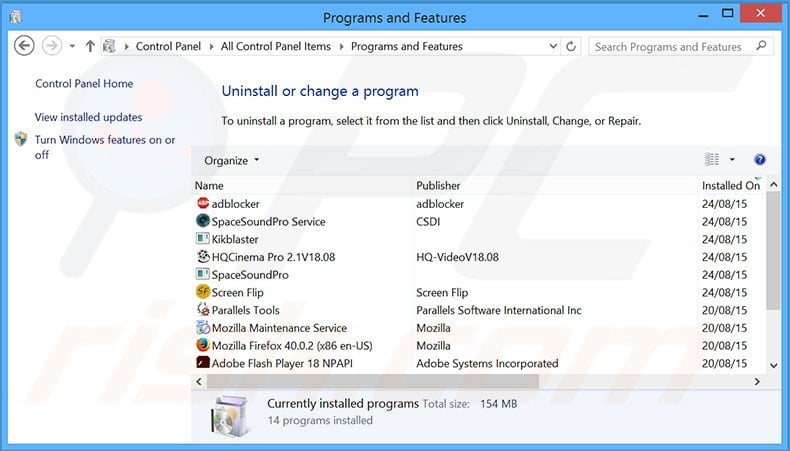The width and height of the screenshot is (790, 451).
Task: Click the vertical scrollbar up arrow
Action: [x=773, y=185]
